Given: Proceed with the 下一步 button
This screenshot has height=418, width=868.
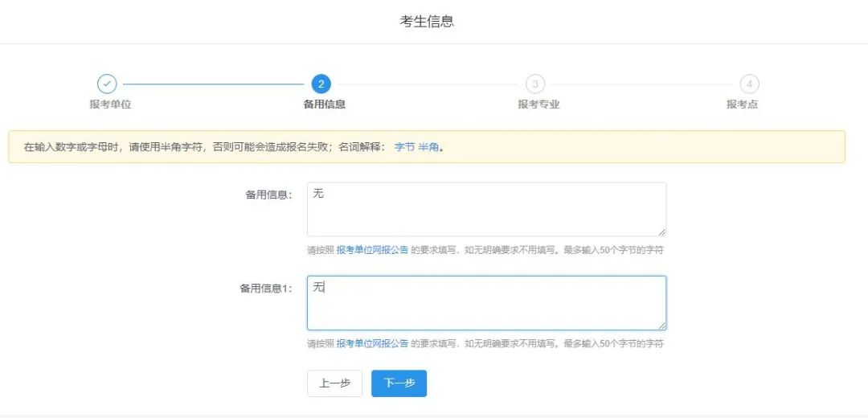Looking at the screenshot, I should [399, 383].
